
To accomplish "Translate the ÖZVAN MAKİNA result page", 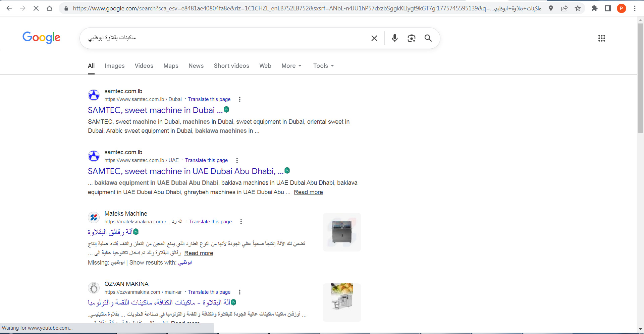I will click(209, 292).
